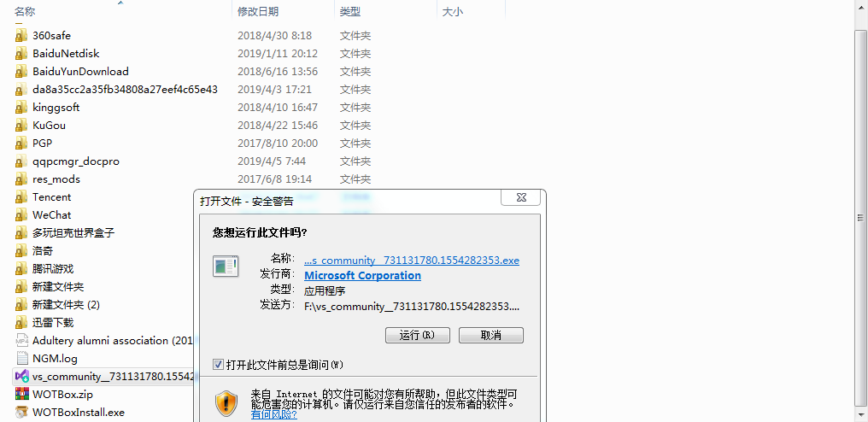Sort the list by the 类型 column header
868x422 pixels.
pos(350,11)
